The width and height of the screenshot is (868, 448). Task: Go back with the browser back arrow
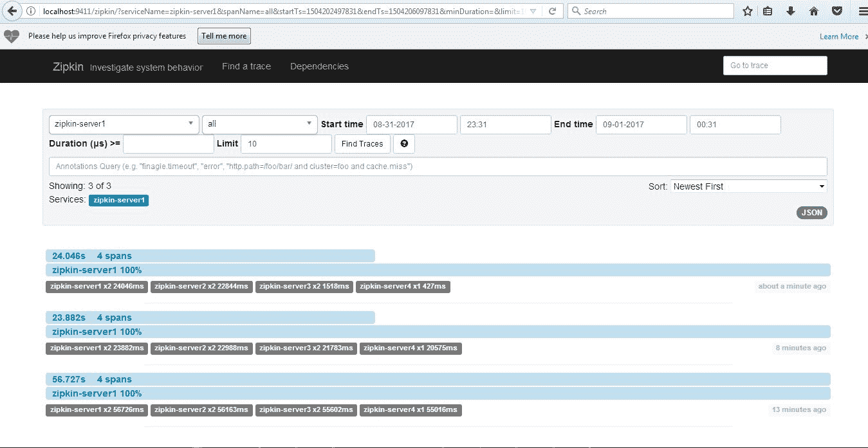12,11
